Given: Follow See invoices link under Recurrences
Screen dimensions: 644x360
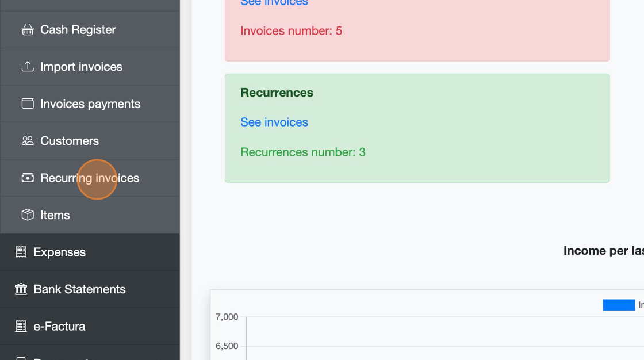Looking at the screenshot, I should tap(274, 122).
